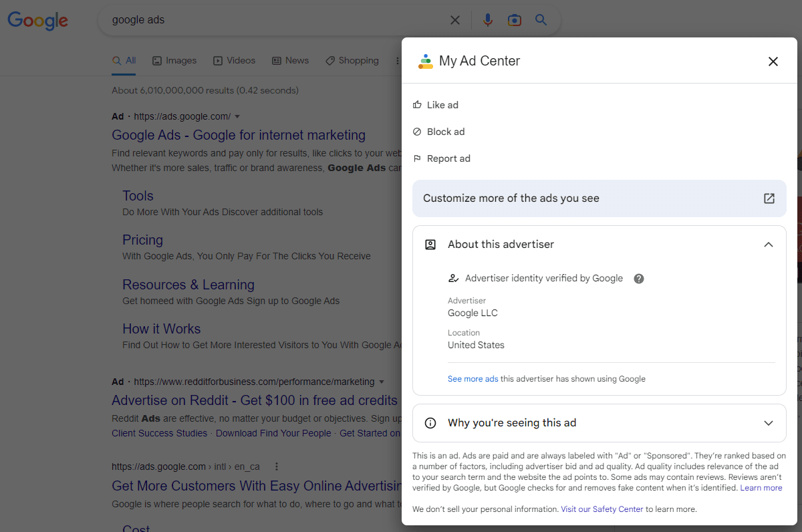The width and height of the screenshot is (802, 532).
Task: Click the help question mark beside verified identity
Action: [639, 279]
